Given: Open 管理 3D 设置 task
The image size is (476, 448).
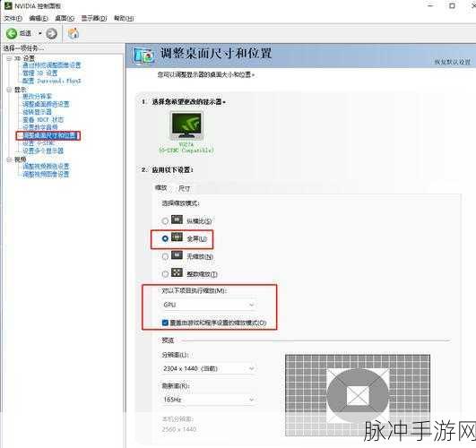Looking at the screenshot, I should click(39, 73).
